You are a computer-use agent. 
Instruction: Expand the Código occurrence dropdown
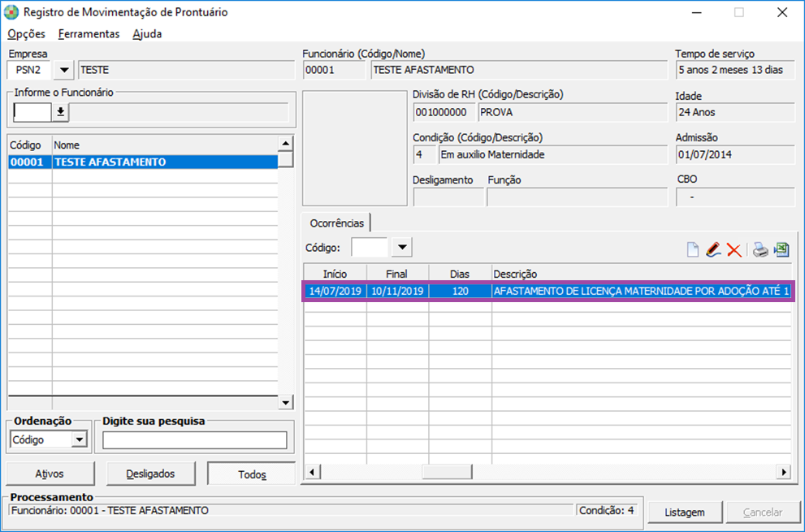(x=402, y=248)
